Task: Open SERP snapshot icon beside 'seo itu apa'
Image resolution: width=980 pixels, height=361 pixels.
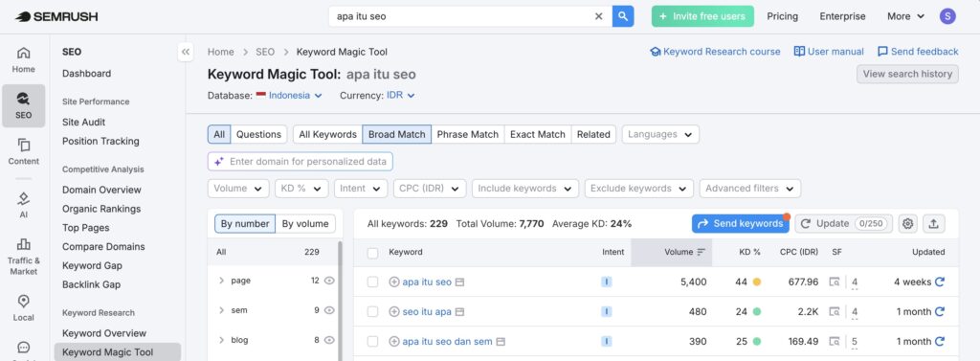Action: coord(460,311)
